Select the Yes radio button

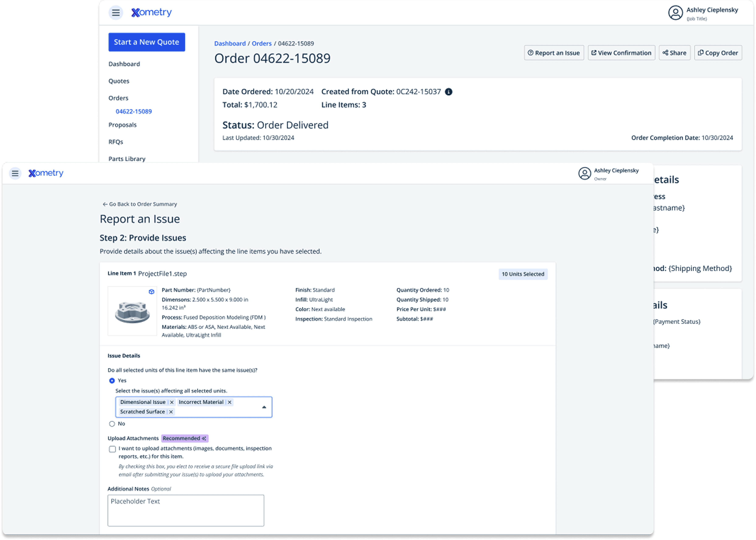(112, 380)
